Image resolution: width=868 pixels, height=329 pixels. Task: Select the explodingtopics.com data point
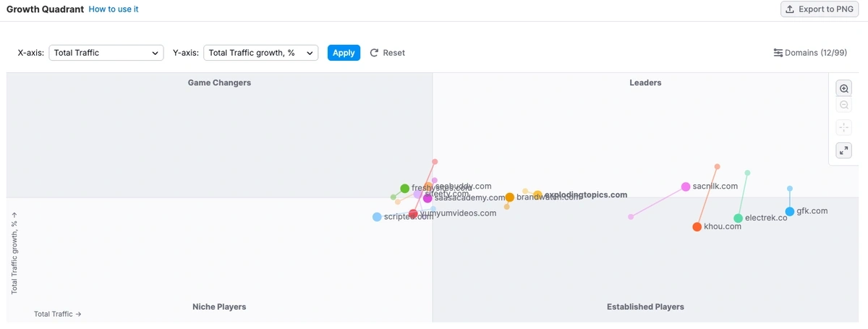[537, 195]
